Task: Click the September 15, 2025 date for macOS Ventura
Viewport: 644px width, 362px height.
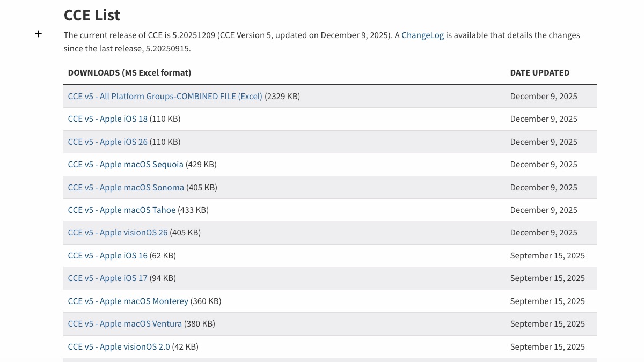Action: point(547,324)
